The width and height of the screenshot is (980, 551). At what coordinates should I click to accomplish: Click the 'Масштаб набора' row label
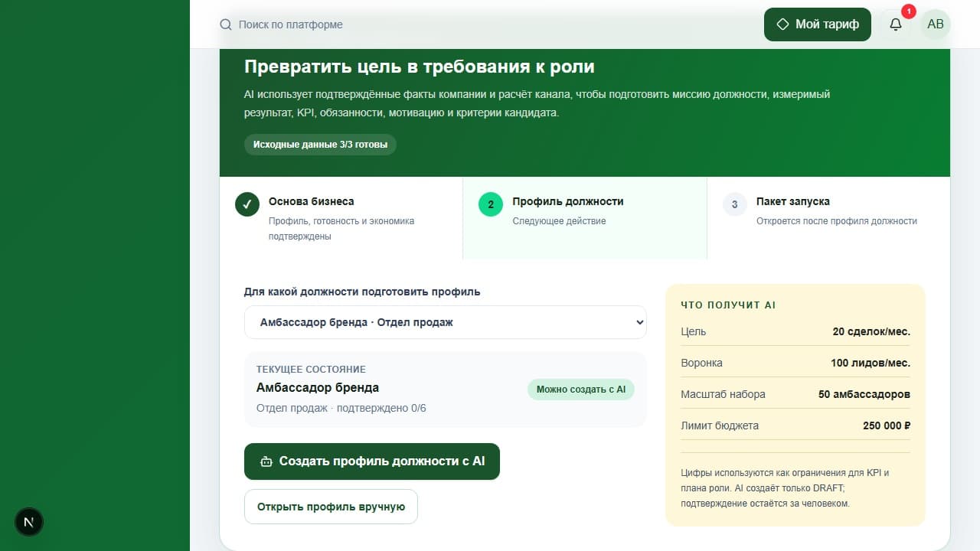coord(723,394)
